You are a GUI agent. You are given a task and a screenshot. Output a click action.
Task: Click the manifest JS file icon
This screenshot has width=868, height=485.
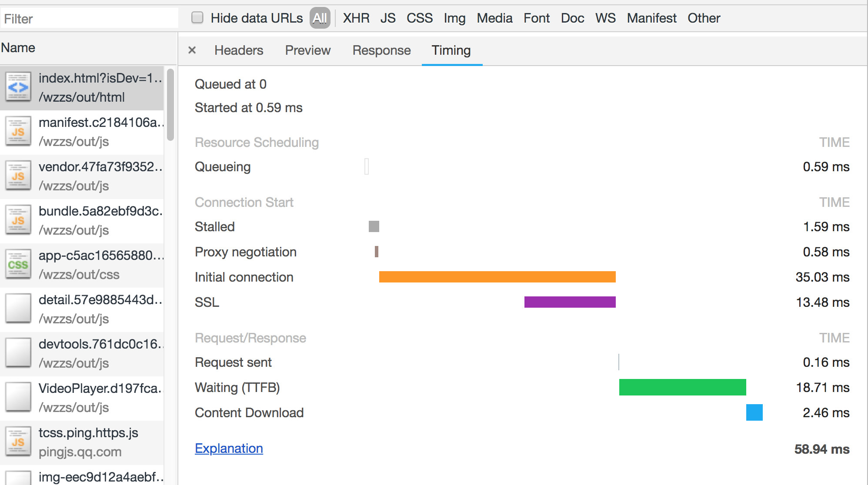click(x=18, y=131)
